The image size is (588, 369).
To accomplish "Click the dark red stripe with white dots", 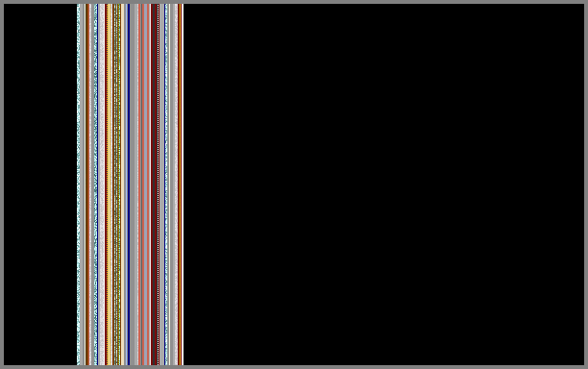I will tap(158, 184).
